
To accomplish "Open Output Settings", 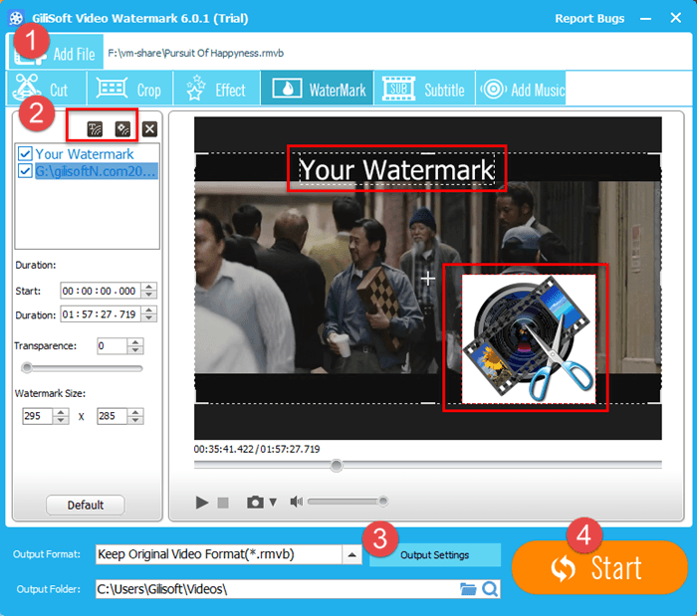I will pyautogui.click(x=435, y=554).
